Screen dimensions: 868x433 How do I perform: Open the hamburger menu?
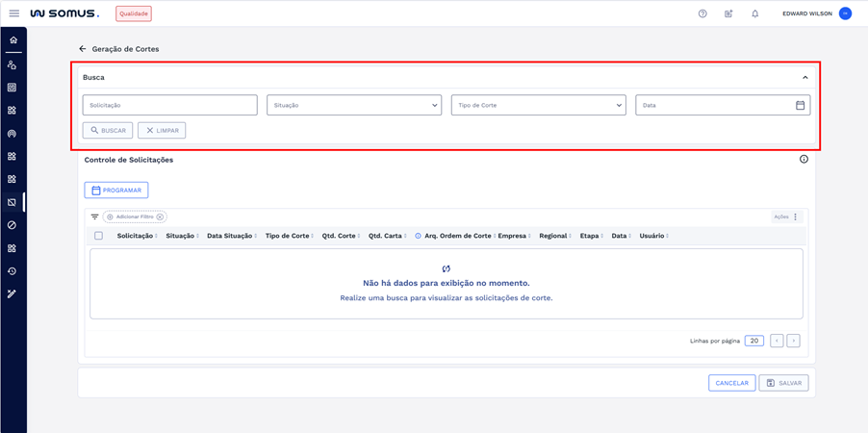click(x=13, y=13)
